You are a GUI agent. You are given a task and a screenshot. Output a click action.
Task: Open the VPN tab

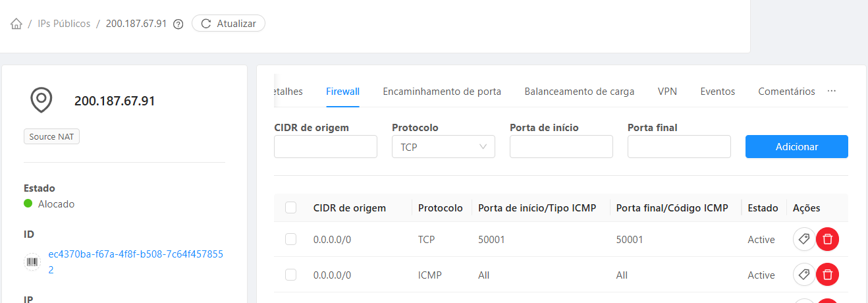667,92
